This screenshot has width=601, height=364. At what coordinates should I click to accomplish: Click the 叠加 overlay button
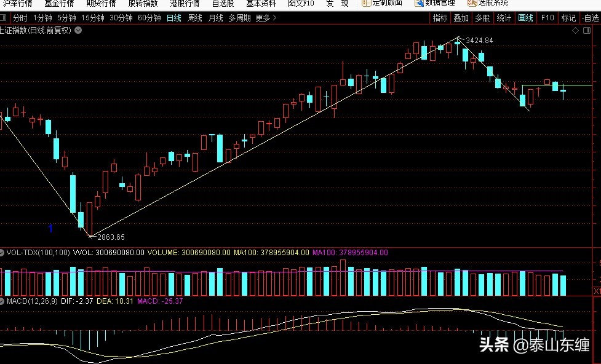(x=461, y=18)
